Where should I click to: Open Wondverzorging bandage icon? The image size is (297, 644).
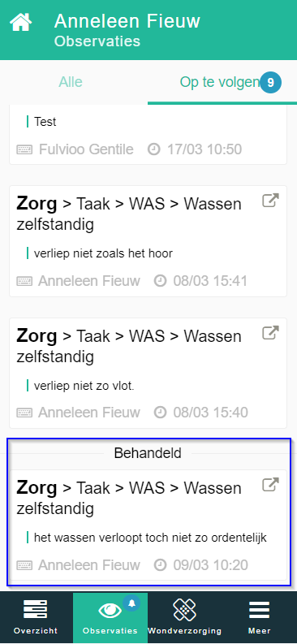pos(184,610)
